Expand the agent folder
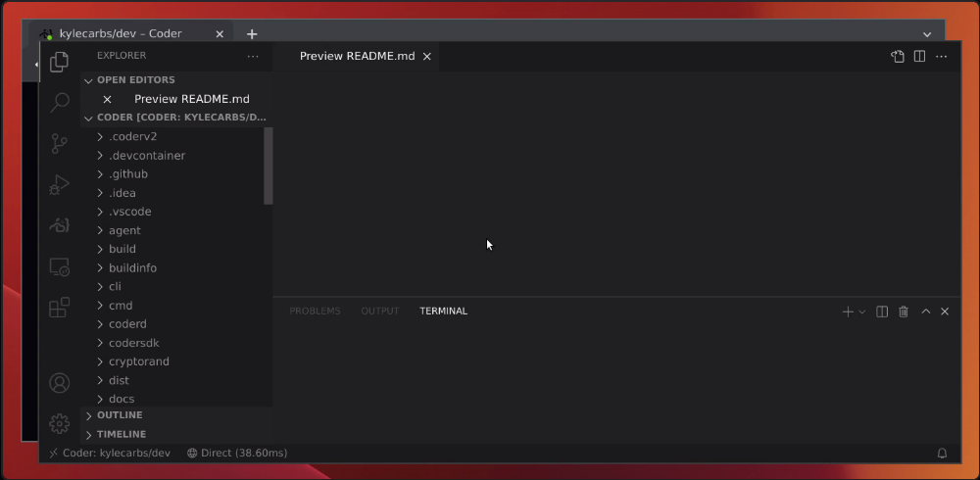The image size is (980, 480). coord(173,230)
